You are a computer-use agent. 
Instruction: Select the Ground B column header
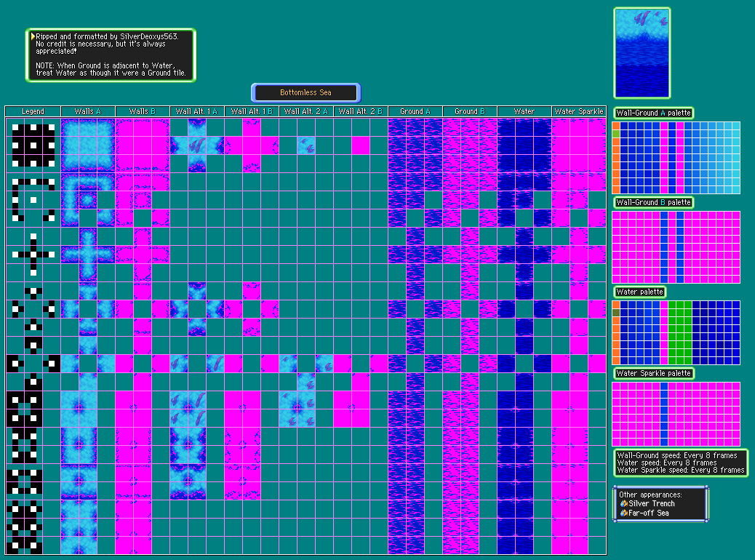(469, 111)
